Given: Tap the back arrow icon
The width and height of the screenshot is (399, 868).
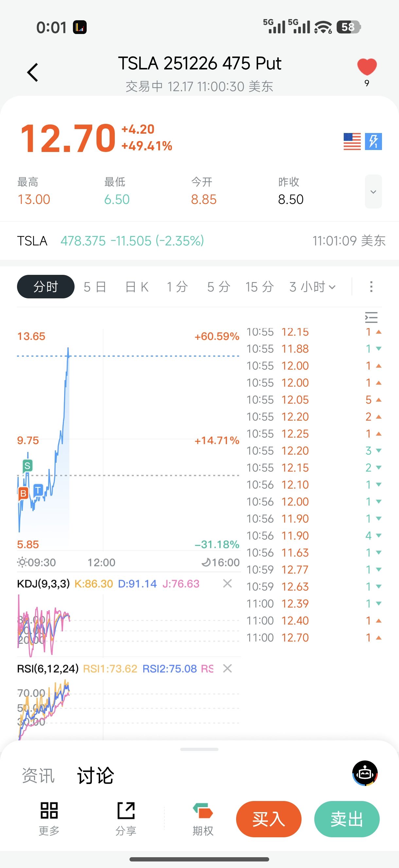Looking at the screenshot, I should 33,73.
